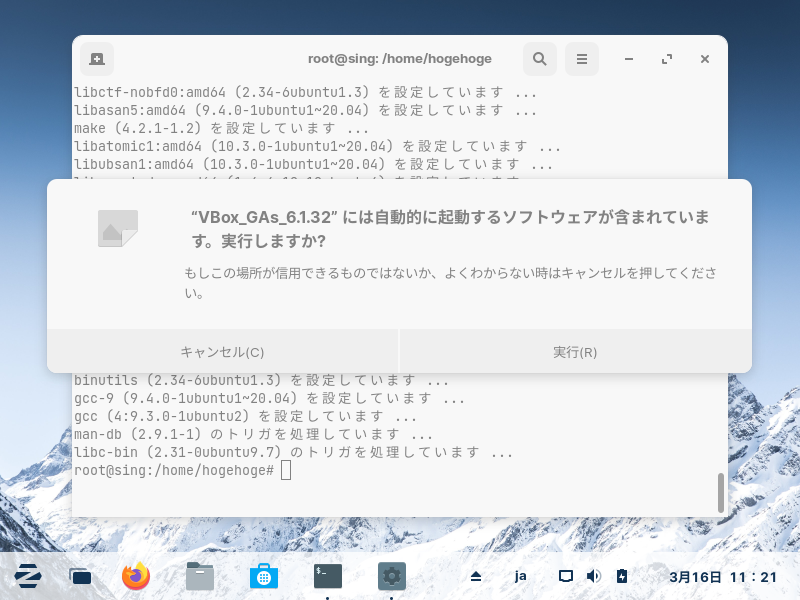Click the libctf-nobfd0:amd64 output line
The image size is (800, 600).
point(305,92)
